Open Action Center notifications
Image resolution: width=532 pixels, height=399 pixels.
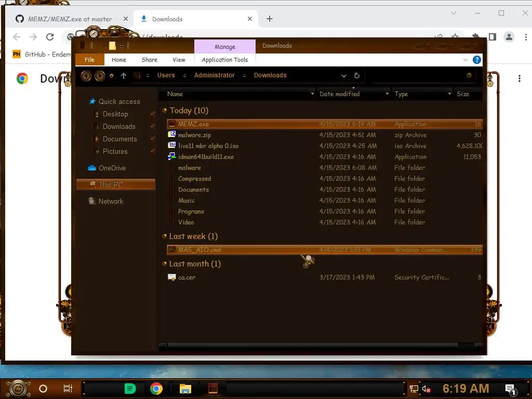click(x=511, y=389)
